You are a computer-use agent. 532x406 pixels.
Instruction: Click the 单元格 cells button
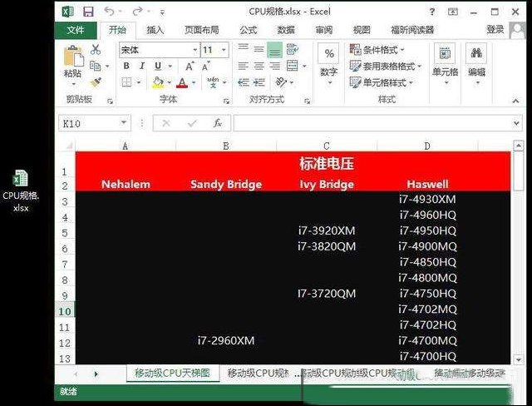click(x=446, y=65)
